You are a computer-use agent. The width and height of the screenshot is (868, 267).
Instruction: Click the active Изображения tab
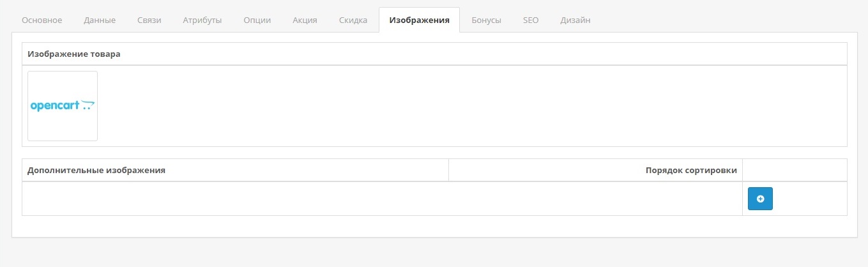coord(419,20)
